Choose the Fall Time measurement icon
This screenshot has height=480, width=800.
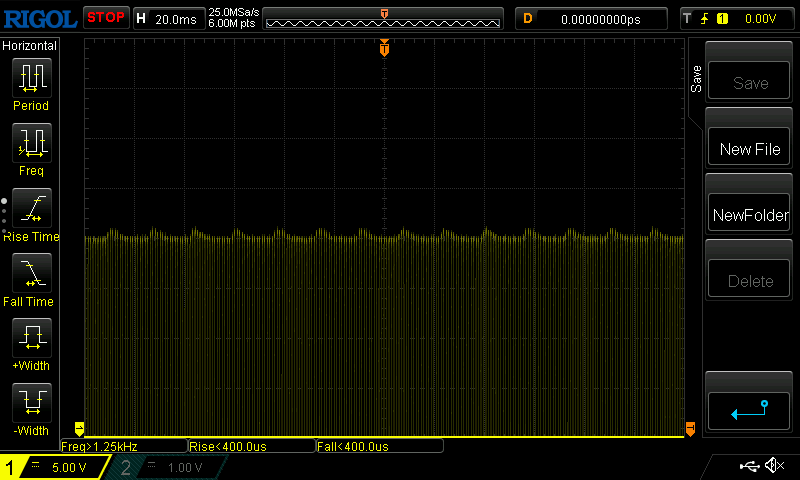click(x=31, y=275)
